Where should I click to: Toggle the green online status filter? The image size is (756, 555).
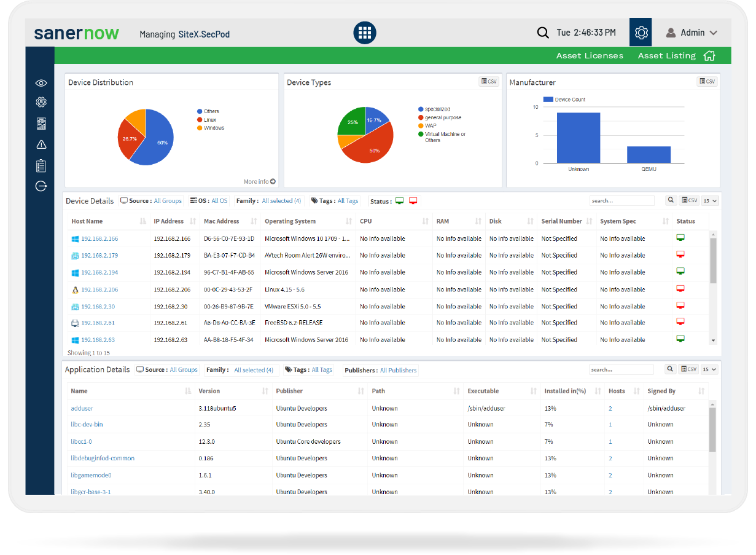tap(399, 201)
